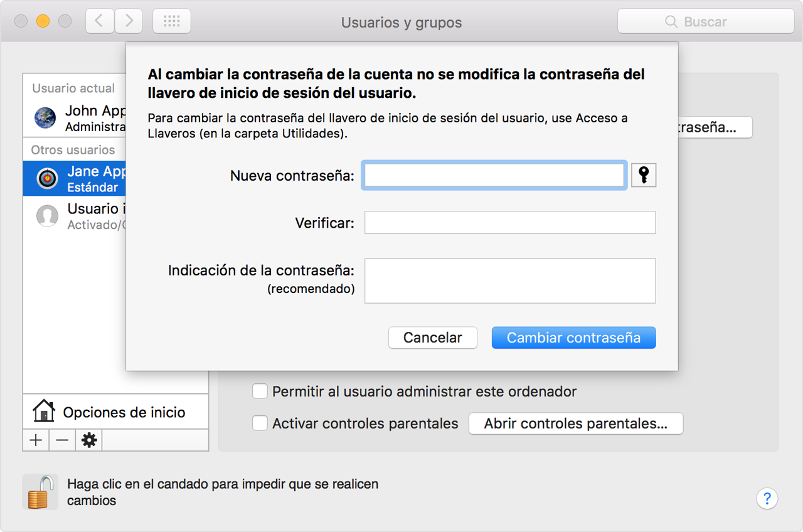Click the (recomendado) label
This screenshot has width=803, height=532.
[311, 289]
